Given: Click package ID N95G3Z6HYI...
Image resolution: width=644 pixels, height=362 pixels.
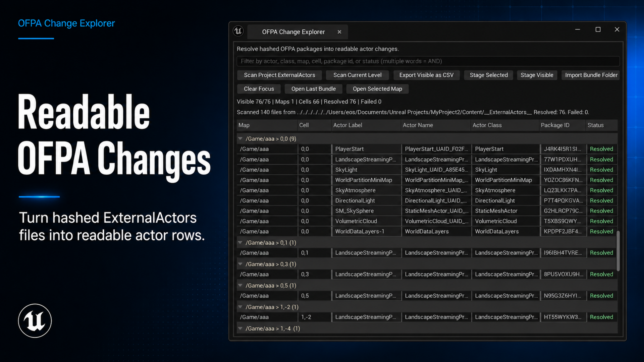Looking at the screenshot, I should pyautogui.click(x=563, y=296).
